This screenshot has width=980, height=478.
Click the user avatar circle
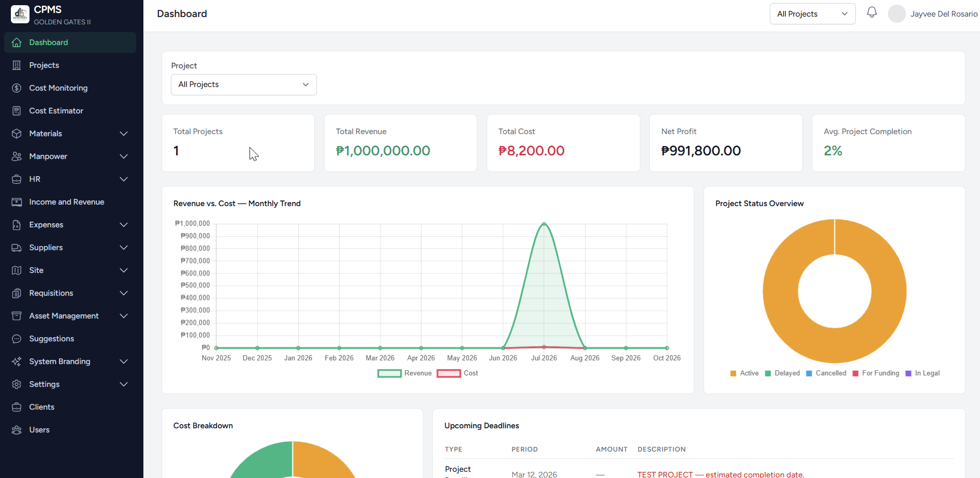pos(897,14)
